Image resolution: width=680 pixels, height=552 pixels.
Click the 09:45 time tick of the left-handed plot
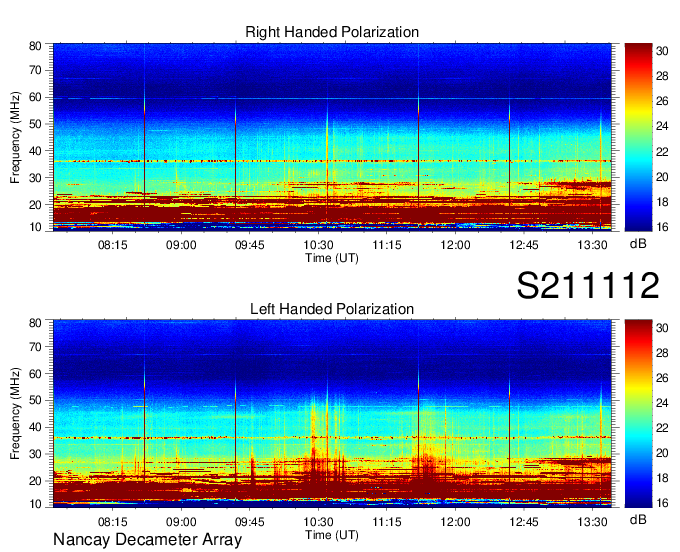(250, 522)
